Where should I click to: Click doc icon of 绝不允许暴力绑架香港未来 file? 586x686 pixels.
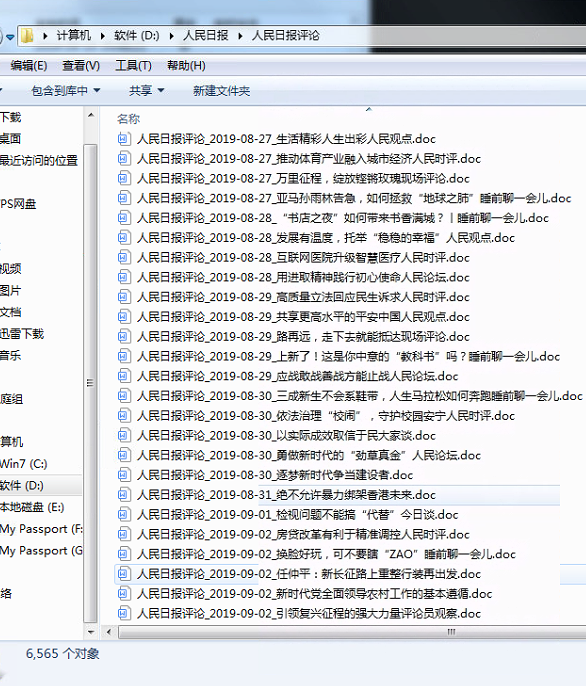pos(124,495)
